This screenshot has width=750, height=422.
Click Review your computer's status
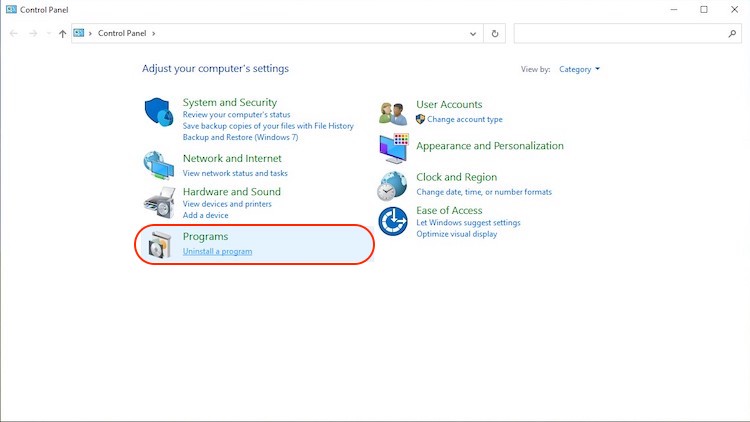coord(236,115)
